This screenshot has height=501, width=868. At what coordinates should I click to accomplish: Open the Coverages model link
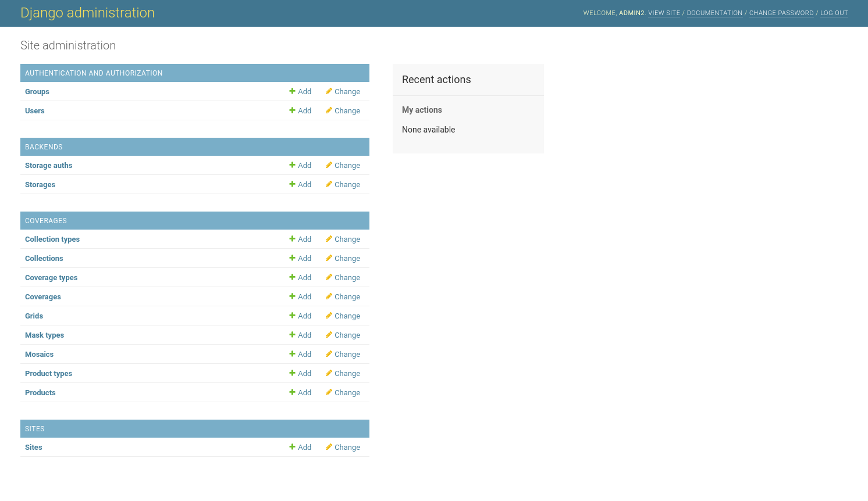click(43, 297)
